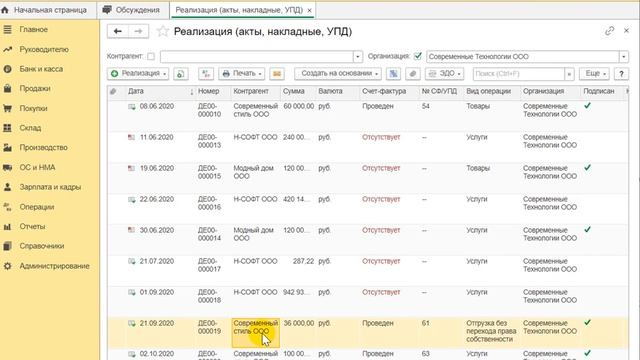The height and width of the screenshot is (360, 640).
Task: Select the 287,22 amount cell
Action: coord(303,261)
